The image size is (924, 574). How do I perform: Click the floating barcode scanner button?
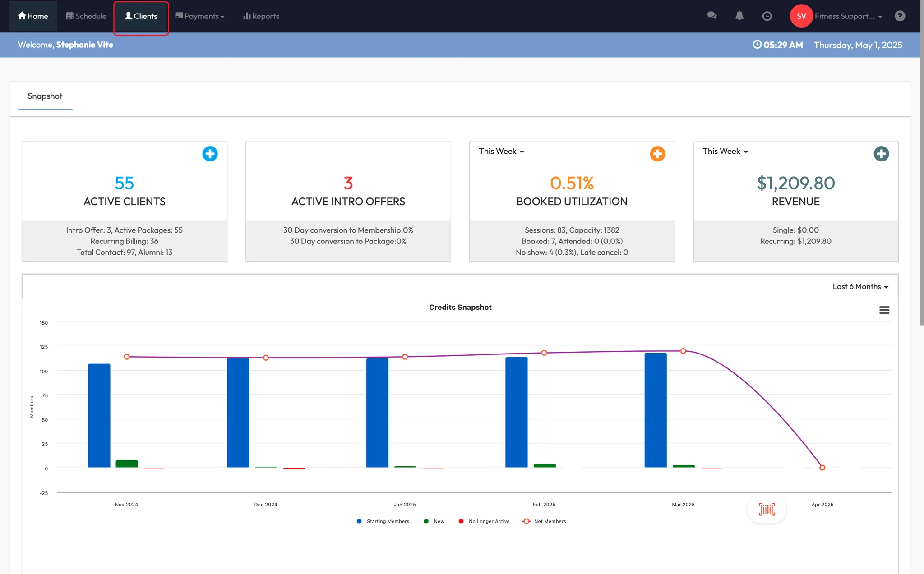[x=767, y=510]
